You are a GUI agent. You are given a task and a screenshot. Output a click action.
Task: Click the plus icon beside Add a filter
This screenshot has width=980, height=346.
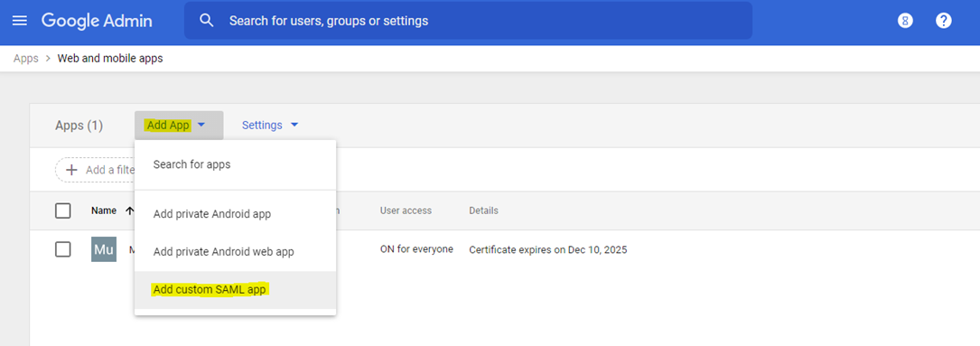(72, 170)
